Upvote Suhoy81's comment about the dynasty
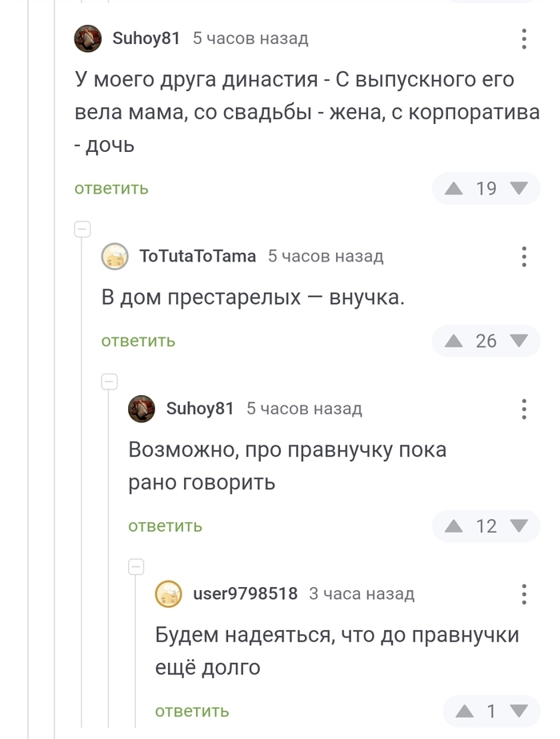Viewport: 560px width, 739px height. tap(454, 189)
